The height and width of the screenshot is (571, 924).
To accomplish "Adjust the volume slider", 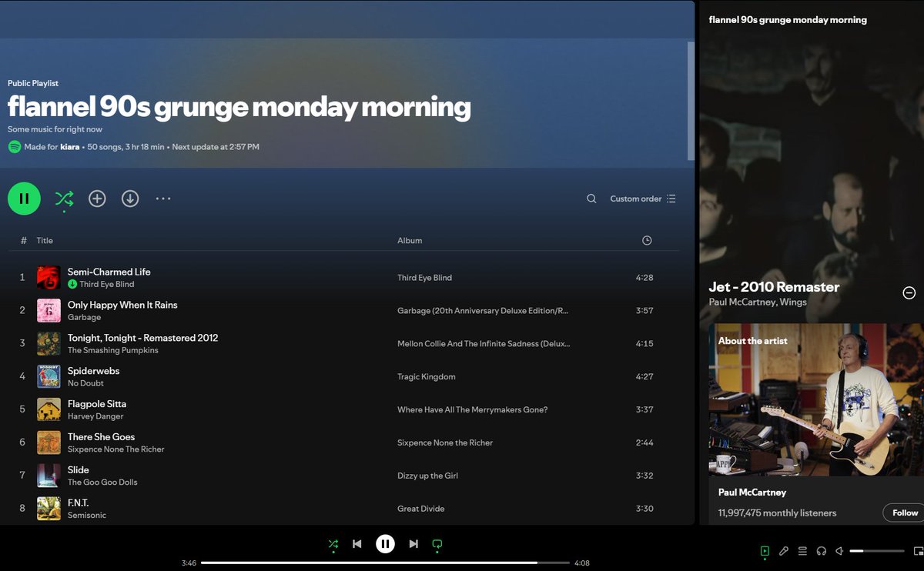I will click(877, 551).
